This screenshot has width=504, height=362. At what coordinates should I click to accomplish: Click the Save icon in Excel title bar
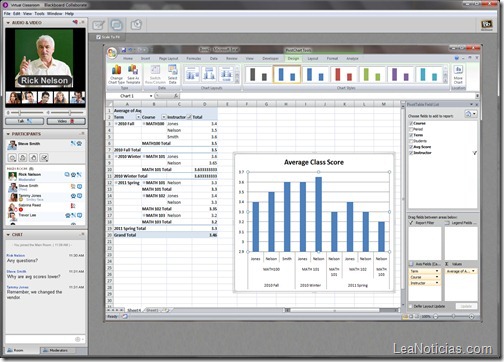(124, 50)
